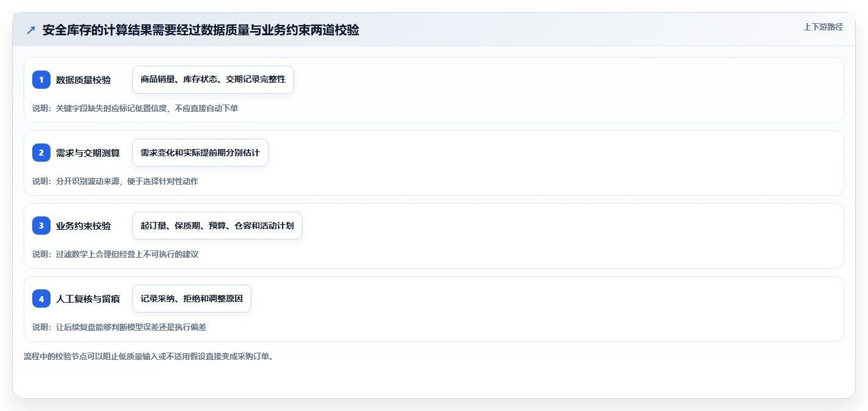Click the step 1 number badge

[41, 80]
